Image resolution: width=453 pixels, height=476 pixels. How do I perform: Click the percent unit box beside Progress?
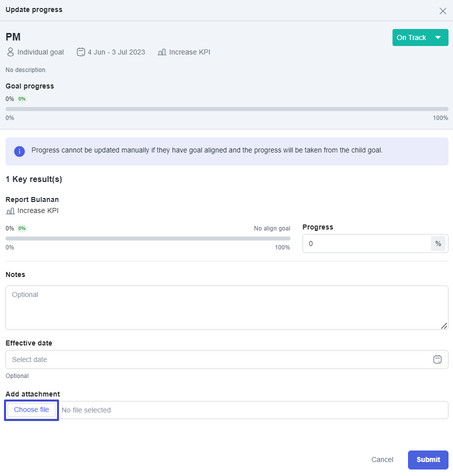coord(438,243)
